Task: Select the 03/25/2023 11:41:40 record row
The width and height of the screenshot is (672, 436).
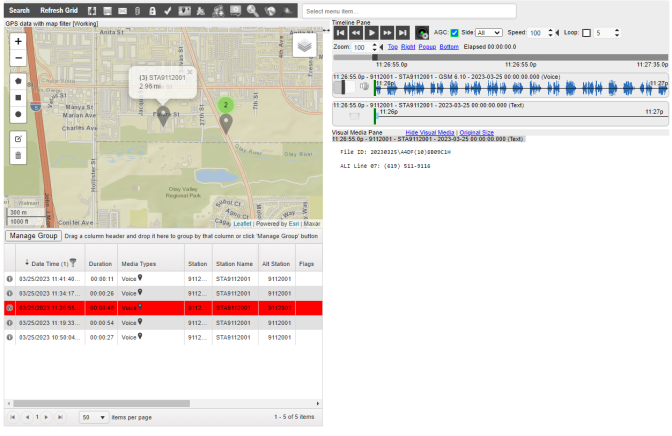Action: 163,279
